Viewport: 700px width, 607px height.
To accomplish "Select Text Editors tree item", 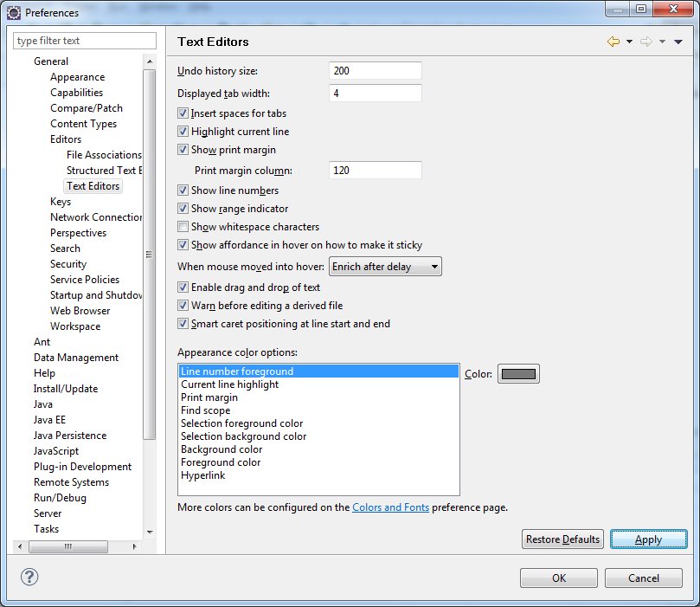I will 93,186.
